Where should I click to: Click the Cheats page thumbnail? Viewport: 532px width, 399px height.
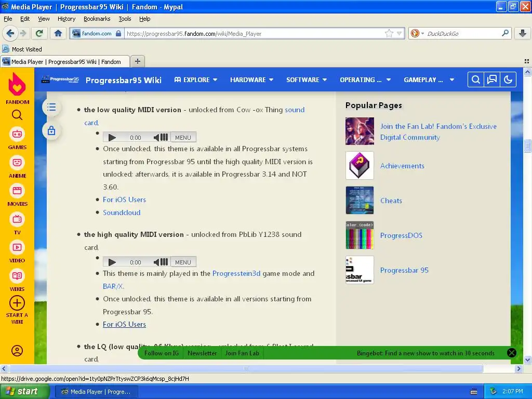360,200
